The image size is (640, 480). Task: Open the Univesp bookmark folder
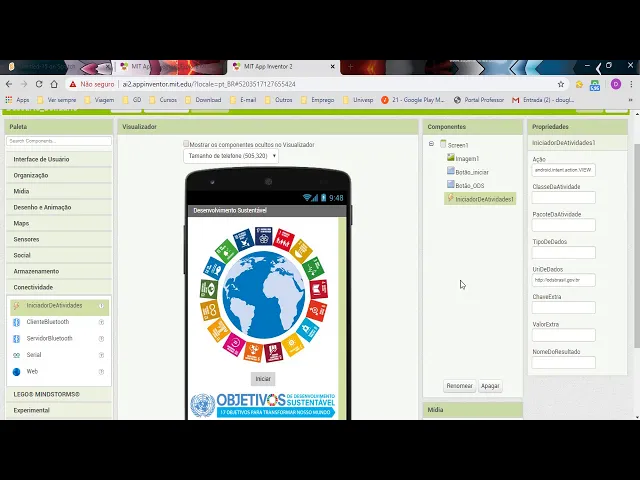tap(358, 100)
